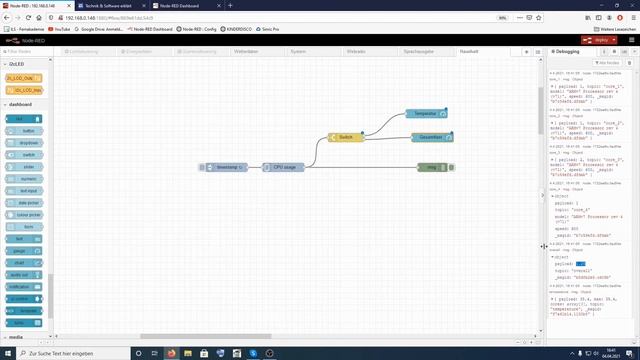640x360 pixels.
Task: Select the green msg debug node
Action: point(433,167)
